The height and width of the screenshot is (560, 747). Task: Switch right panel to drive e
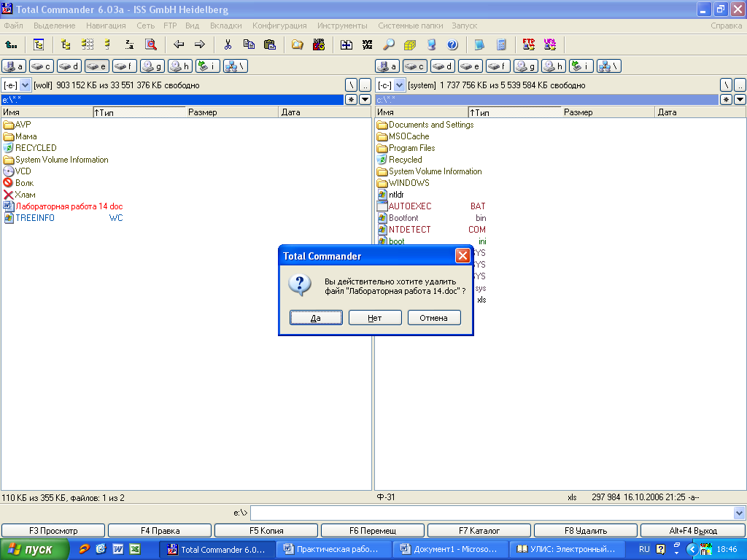click(471, 66)
